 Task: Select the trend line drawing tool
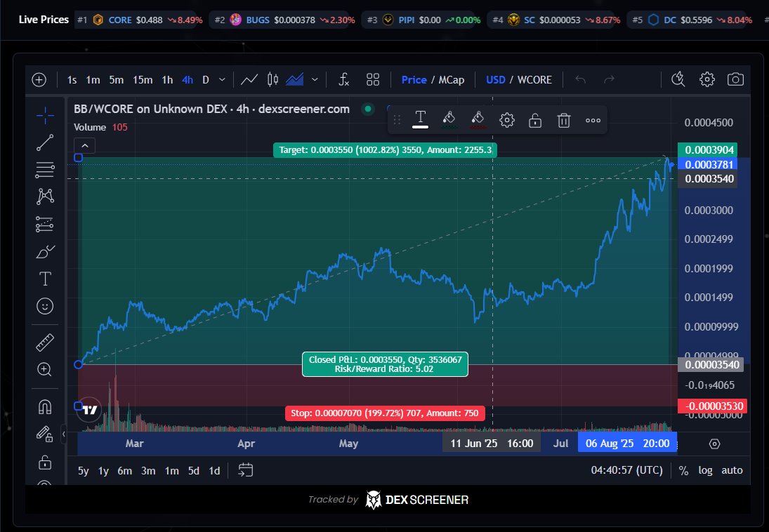45,142
